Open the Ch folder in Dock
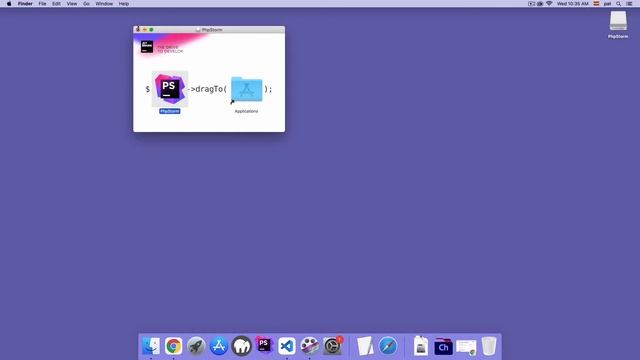Screen dimensions: 640x360 pos(443,347)
